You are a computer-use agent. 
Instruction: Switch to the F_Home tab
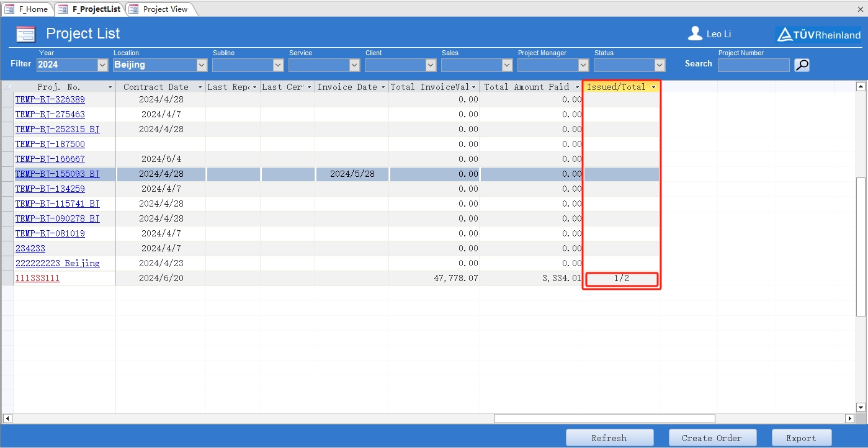27,9
